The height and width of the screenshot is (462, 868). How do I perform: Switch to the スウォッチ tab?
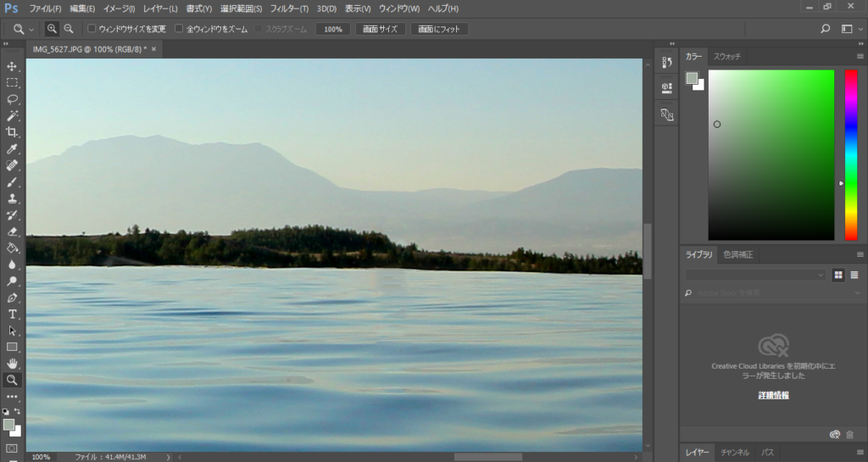727,57
